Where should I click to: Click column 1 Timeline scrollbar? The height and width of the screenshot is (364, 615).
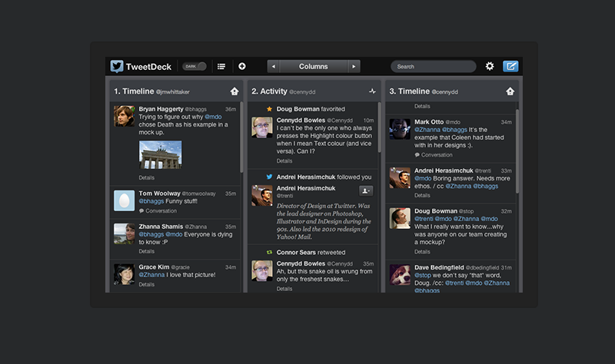[x=241, y=137]
